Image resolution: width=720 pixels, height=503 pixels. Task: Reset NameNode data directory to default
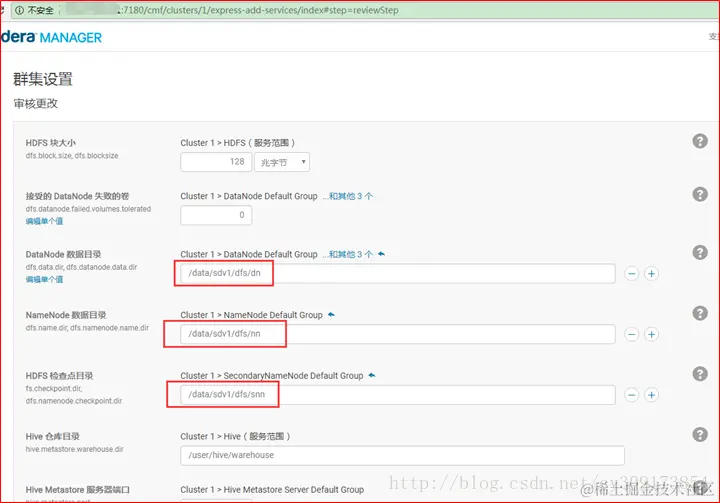click(x=331, y=315)
